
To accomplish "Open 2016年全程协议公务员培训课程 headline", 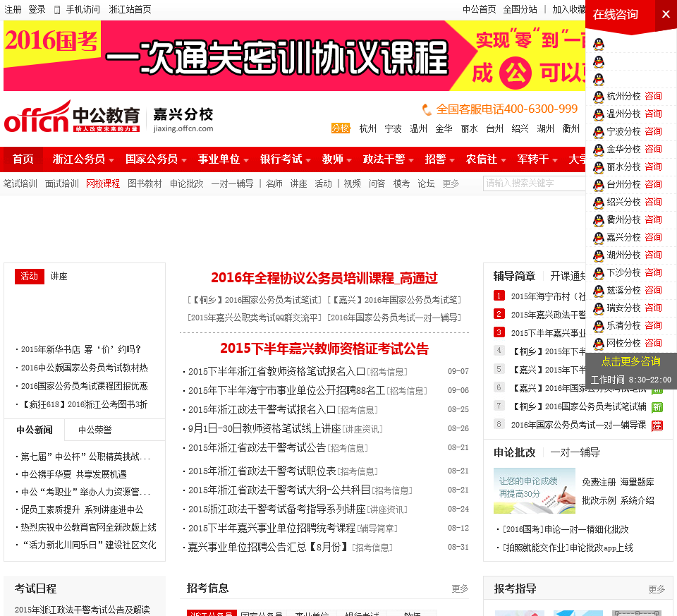I will 324,278.
